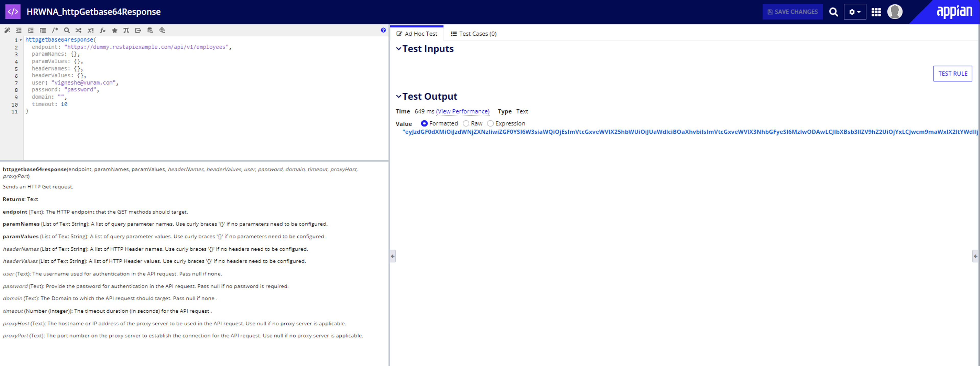Open the apps grid navigation menu
The width and height of the screenshot is (980, 366).
876,12
